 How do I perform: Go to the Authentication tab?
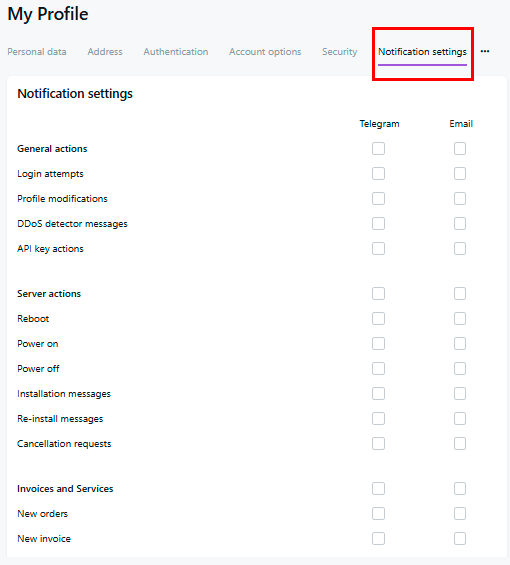point(176,52)
